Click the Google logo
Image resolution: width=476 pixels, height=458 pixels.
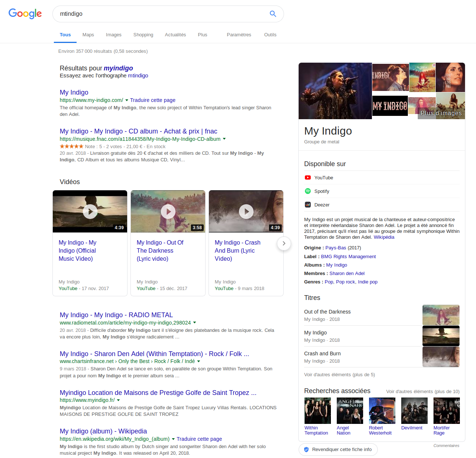click(25, 14)
